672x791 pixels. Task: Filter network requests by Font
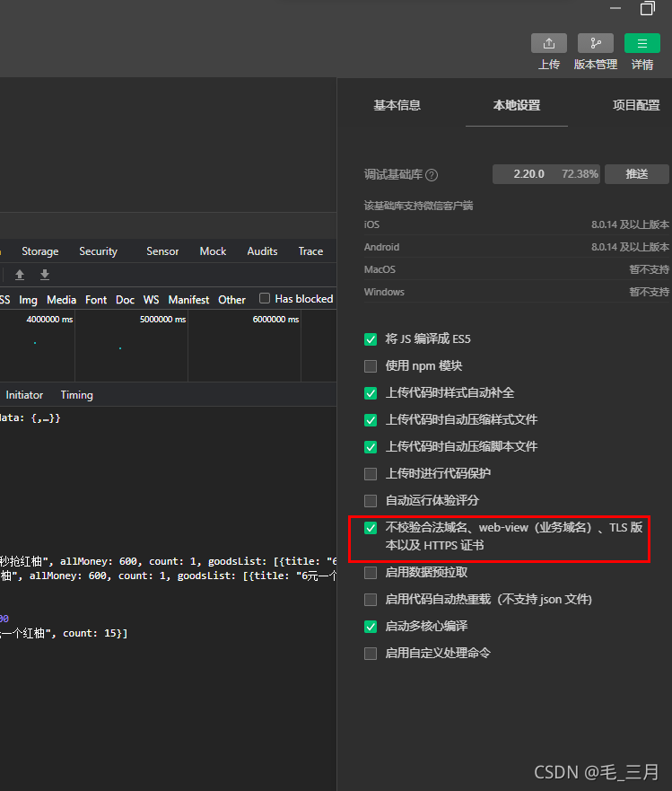96,300
